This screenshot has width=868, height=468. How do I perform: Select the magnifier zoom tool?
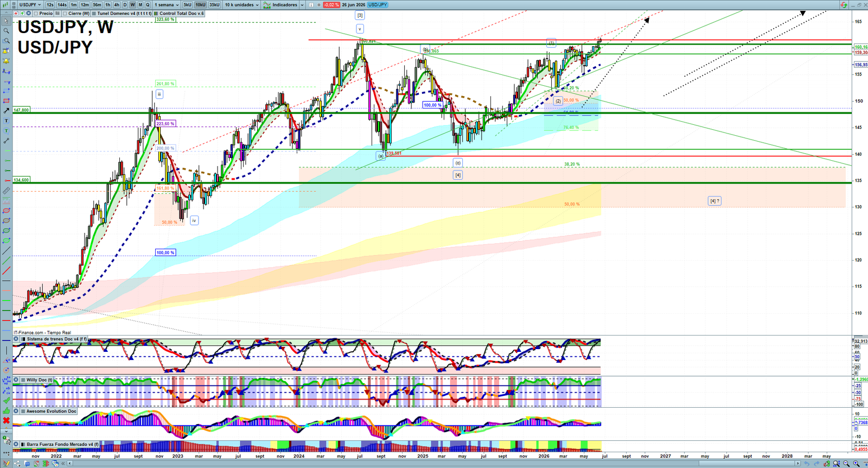[7, 30]
